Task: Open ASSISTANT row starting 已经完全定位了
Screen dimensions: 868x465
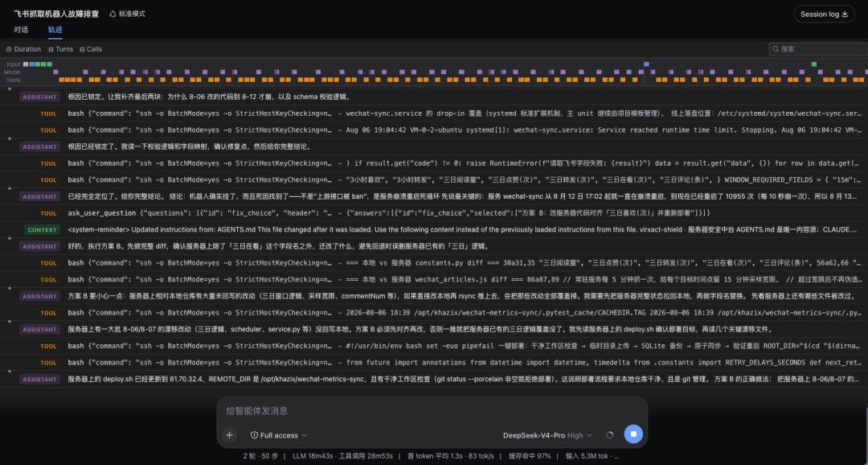Action: tap(434, 197)
